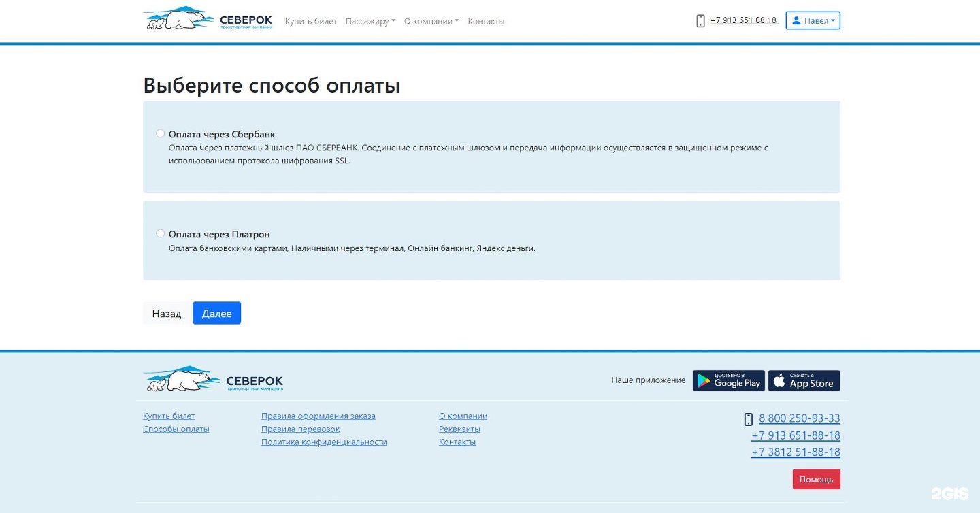Click the +7 3812 51-88-18 phone link
This screenshot has height=513, width=980.
(x=796, y=452)
